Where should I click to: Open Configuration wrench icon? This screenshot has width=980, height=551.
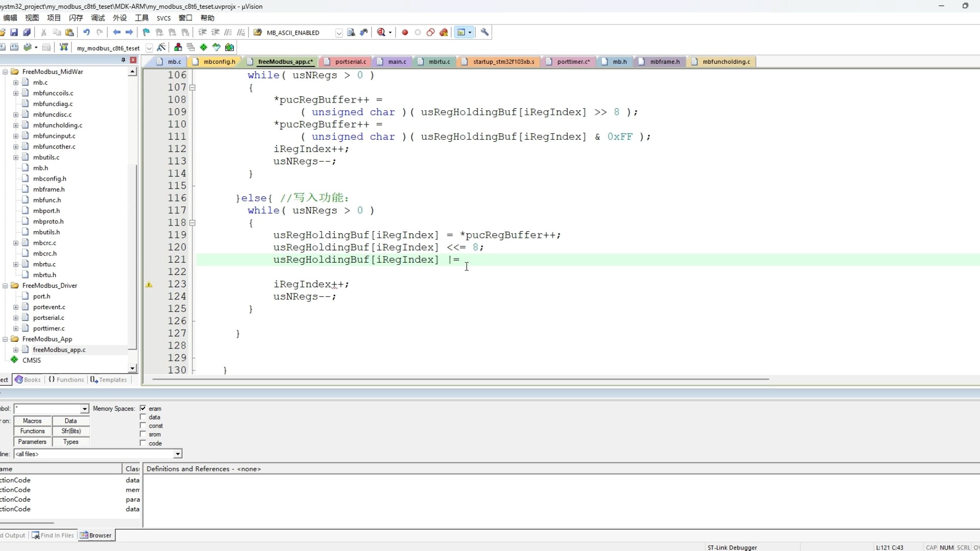(485, 32)
